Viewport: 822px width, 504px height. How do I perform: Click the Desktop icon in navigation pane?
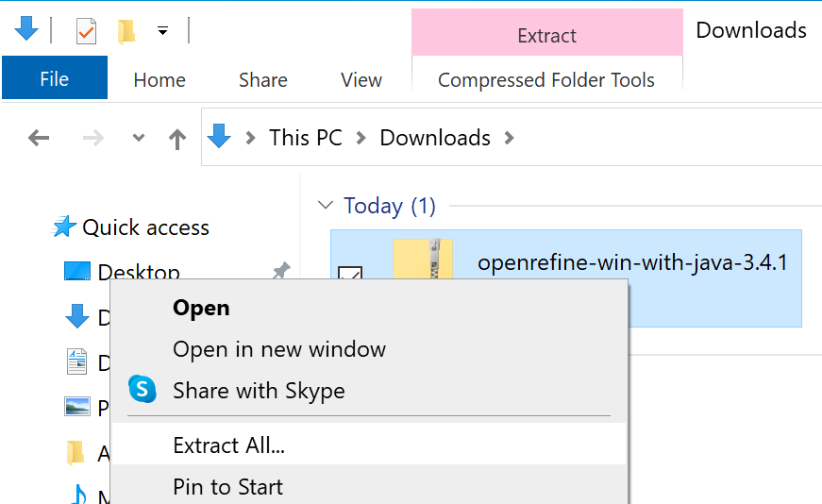[x=76, y=273]
